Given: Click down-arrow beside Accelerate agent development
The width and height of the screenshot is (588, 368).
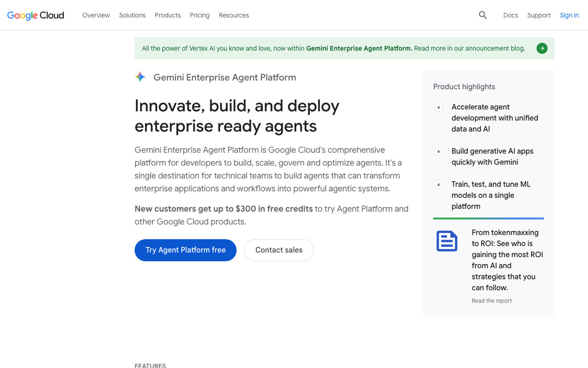Looking at the screenshot, I should pos(439,107).
